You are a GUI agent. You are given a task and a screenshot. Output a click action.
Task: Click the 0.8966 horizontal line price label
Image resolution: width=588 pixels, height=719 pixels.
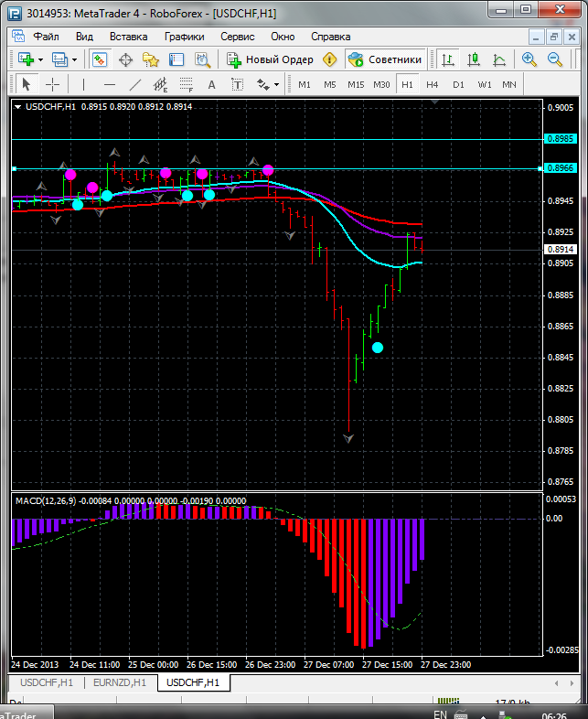559,168
